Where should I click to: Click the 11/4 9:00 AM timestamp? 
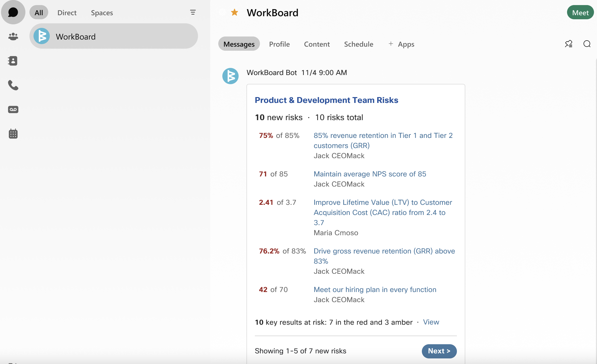(x=324, y=72)
